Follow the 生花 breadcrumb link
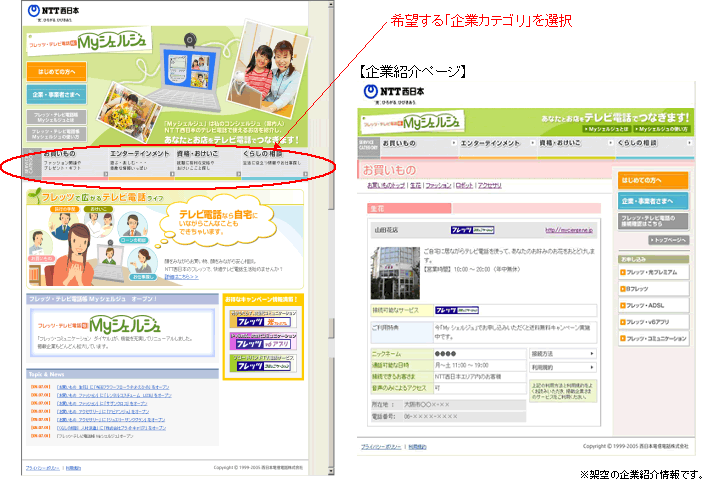This screenshot has width=702, height=479. point(415,186)
